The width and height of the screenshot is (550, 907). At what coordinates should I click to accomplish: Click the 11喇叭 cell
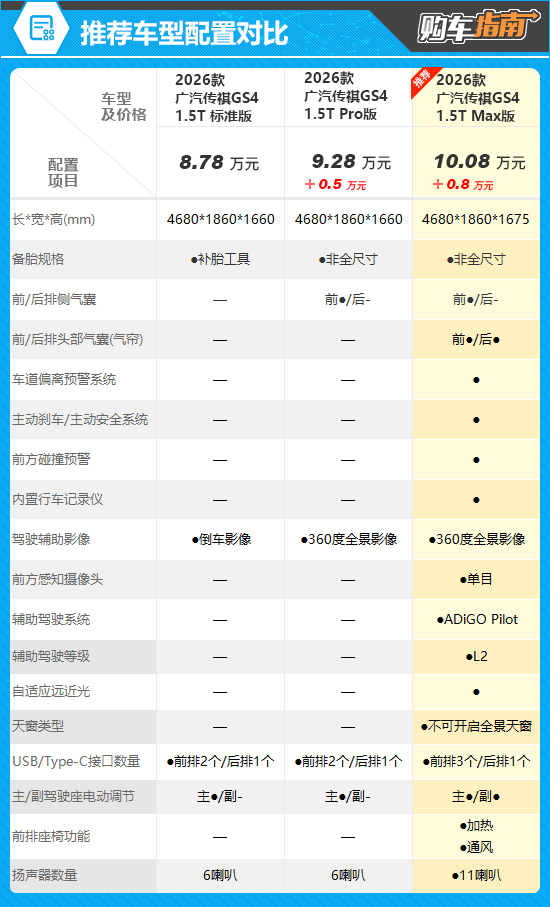pos(476,875)
